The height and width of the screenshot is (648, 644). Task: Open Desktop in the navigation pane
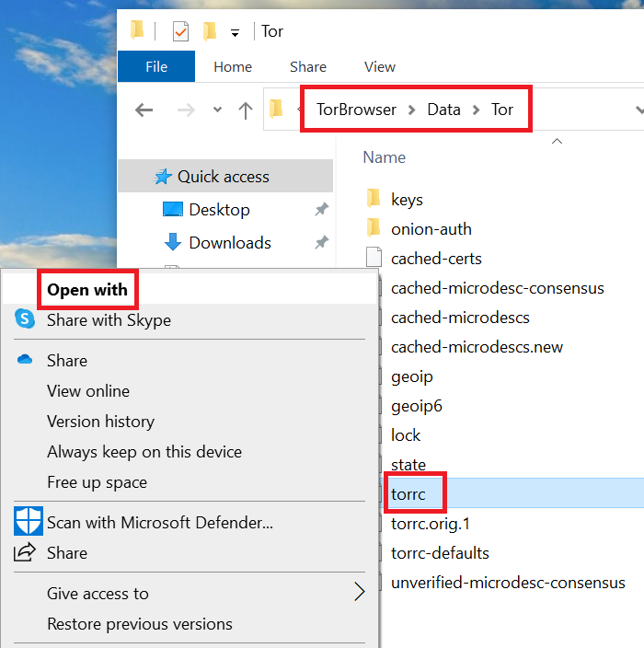(x=219, y=210)
